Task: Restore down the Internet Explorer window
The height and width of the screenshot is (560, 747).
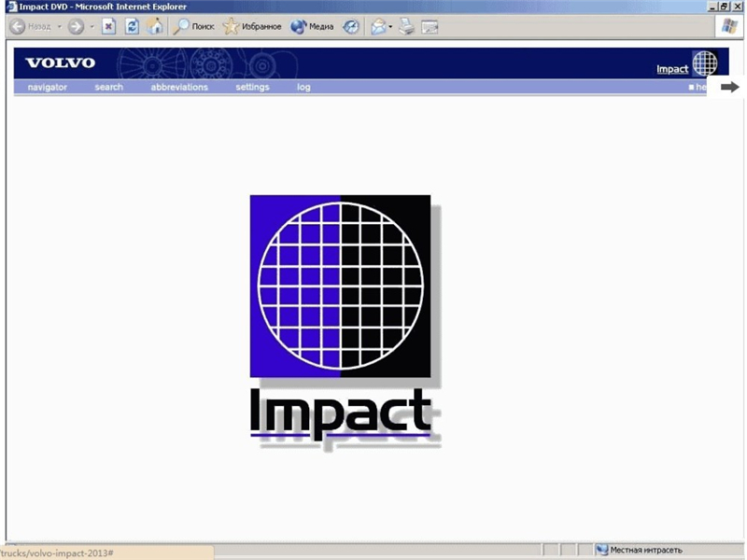Action: point(724,7)
